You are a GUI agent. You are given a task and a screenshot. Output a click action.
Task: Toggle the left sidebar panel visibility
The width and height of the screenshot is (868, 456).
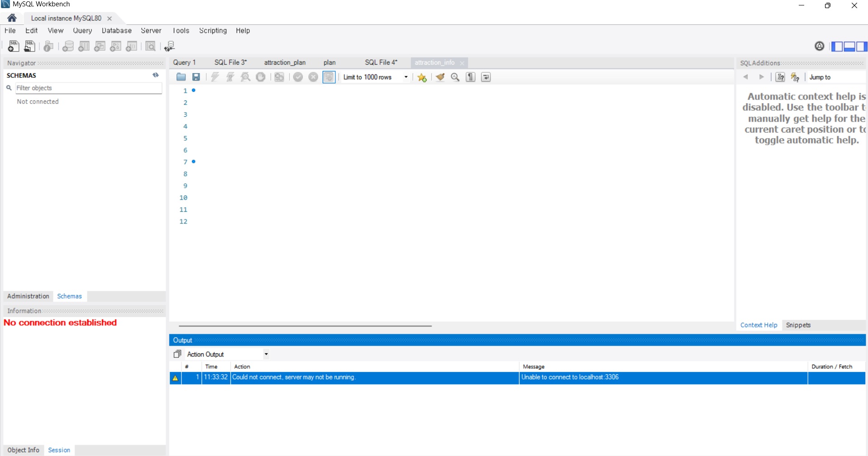(837, 46)
